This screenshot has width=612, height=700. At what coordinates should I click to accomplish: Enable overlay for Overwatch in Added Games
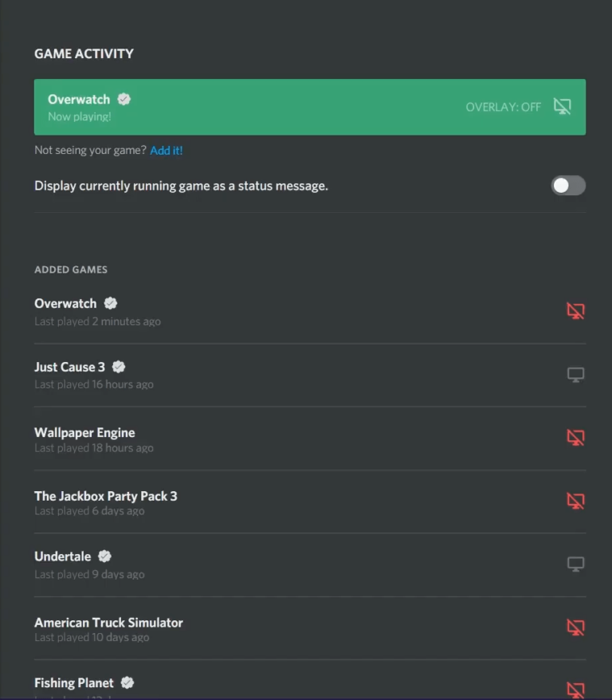click(x=575, y=311)
